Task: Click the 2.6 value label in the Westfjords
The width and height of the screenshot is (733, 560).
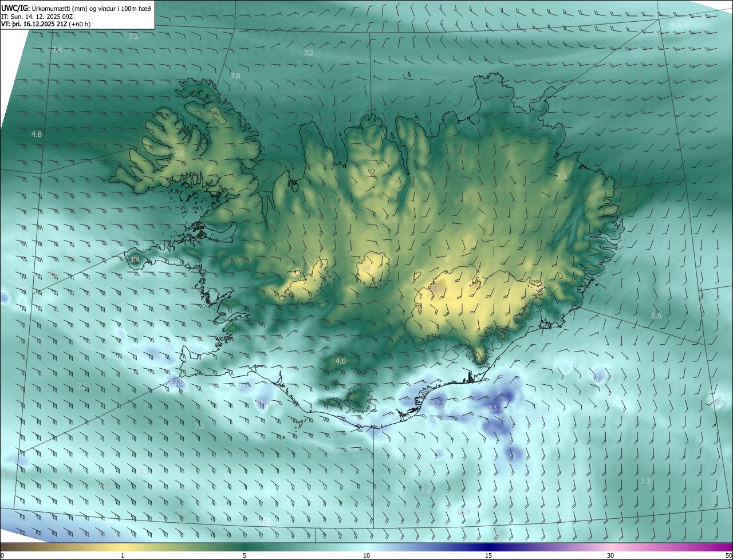Action: [179, 154]
